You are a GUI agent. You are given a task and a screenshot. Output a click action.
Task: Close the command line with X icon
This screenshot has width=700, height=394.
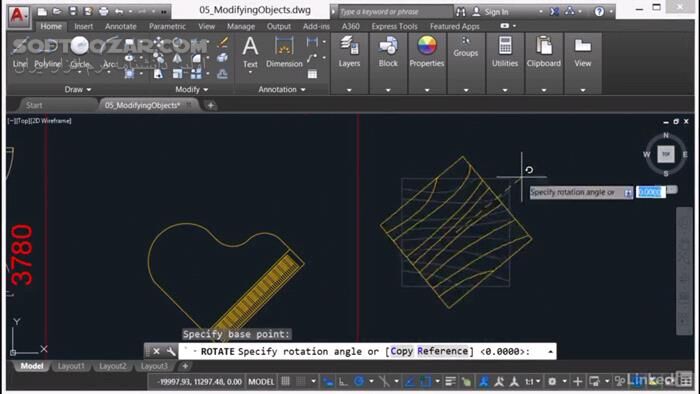(x=156, y=352)
